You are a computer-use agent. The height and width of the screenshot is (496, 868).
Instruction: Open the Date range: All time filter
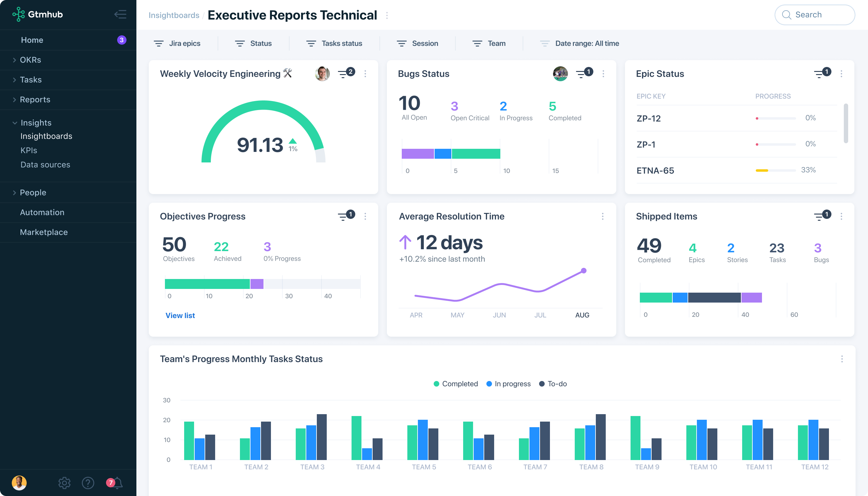pos(579,43)
